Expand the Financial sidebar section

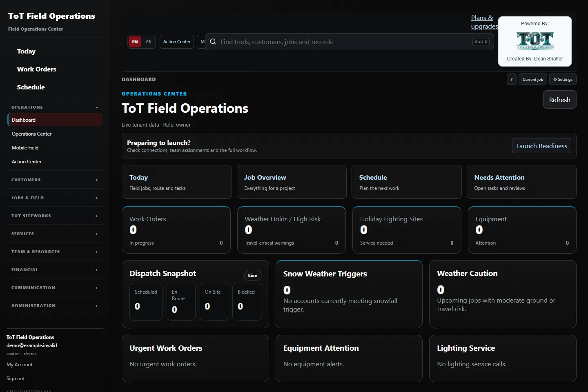(55, 270)
